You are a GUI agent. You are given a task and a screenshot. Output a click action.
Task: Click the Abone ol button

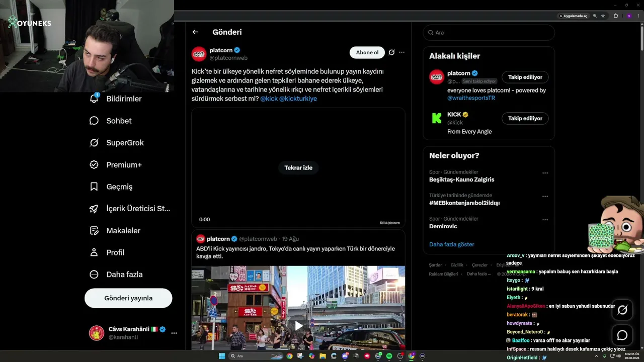pyautogui.click(x=367, y=52)
